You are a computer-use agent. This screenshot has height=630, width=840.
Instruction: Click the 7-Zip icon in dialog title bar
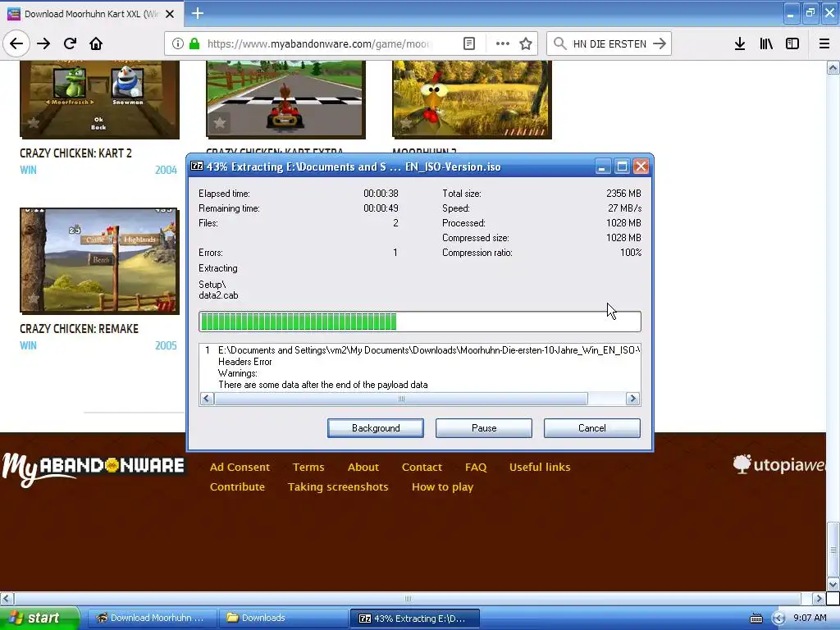tap(197, 166)
